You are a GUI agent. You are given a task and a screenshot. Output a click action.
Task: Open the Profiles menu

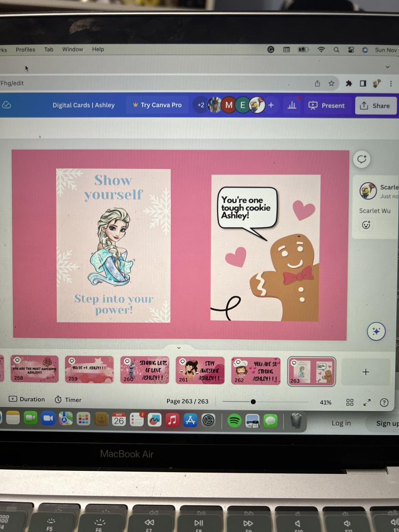[x=25, y=49]
